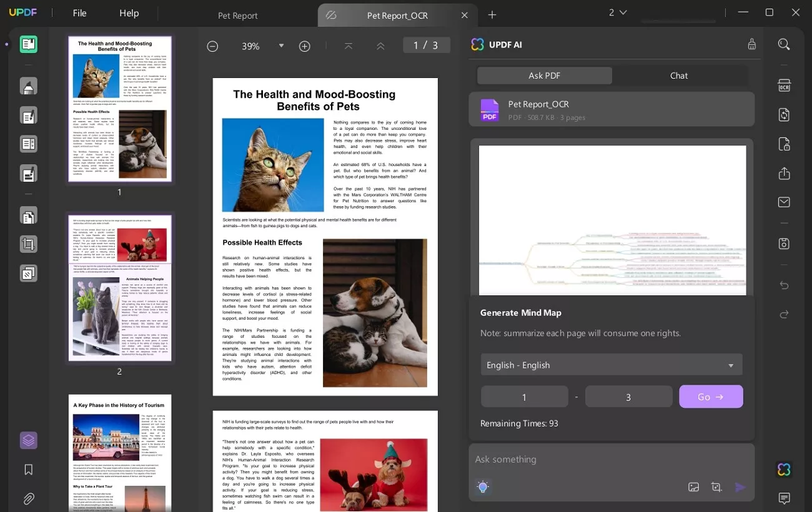Open the zoom level dropdown arrow
Image resolution: width=812 pixels, height=512 pixels.
pos(281,46)
